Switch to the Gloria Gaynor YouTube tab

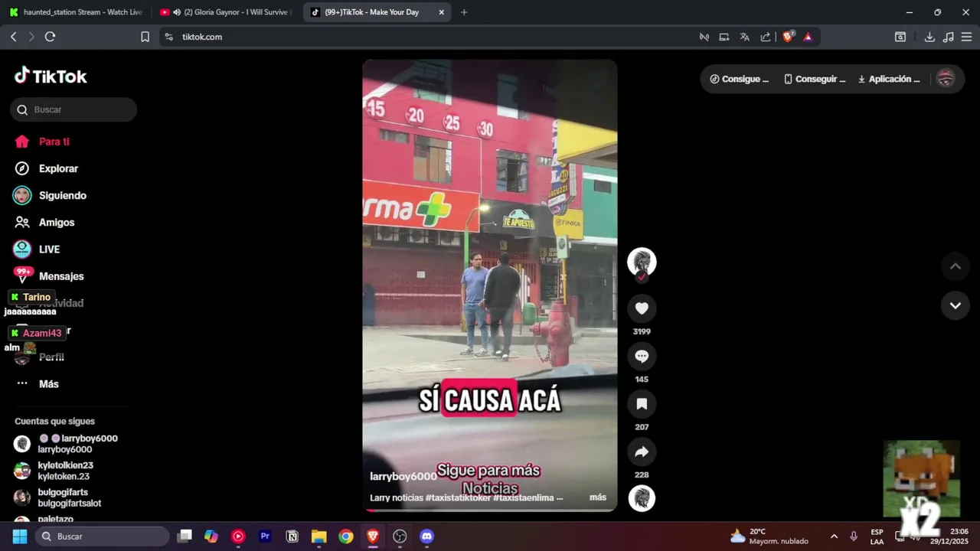point(226,12)
